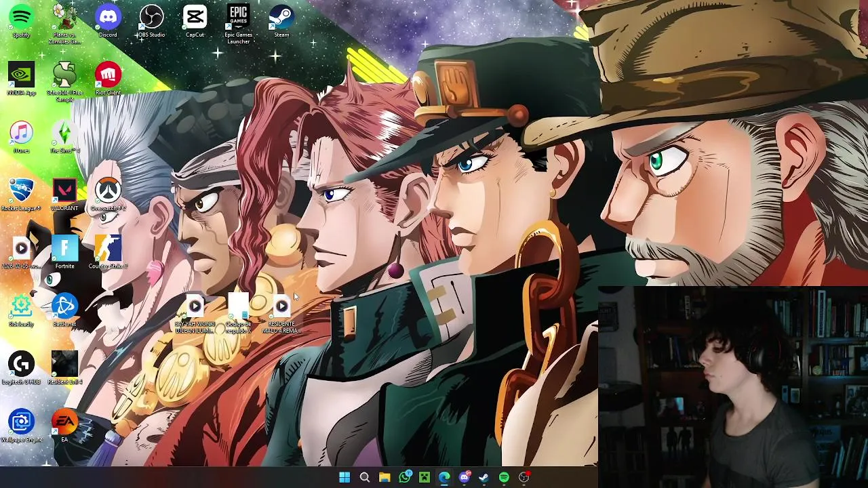This screenshot has height=488, width=868.
Task: Select the Discord desktop shortcut
Action: pos(108,21)
